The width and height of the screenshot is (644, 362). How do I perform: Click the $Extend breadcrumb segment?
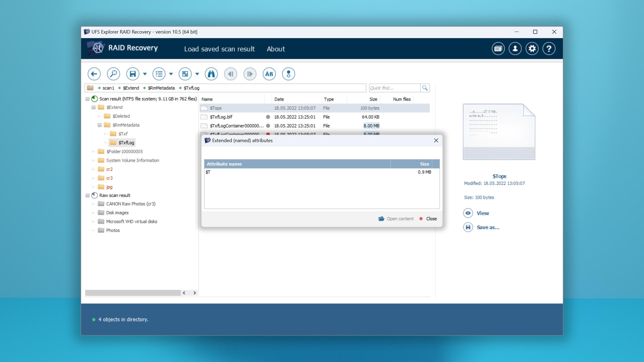point(131,88)
